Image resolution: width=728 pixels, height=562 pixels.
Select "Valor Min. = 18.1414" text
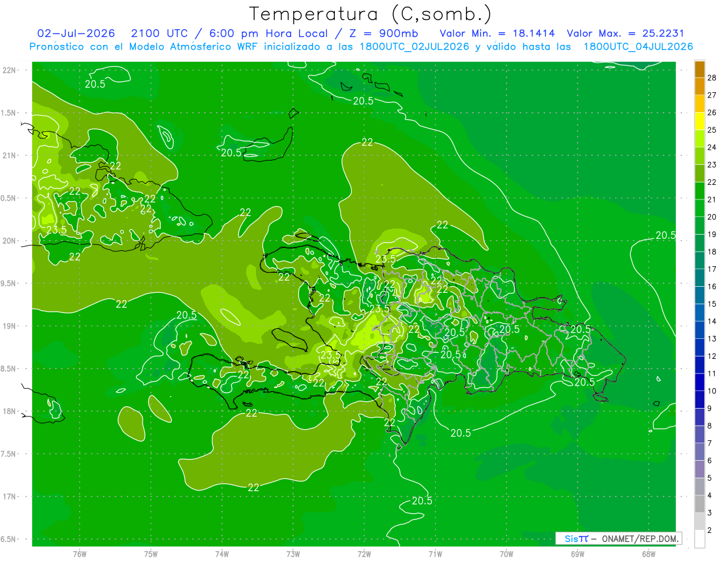click(x=497, y=33)
